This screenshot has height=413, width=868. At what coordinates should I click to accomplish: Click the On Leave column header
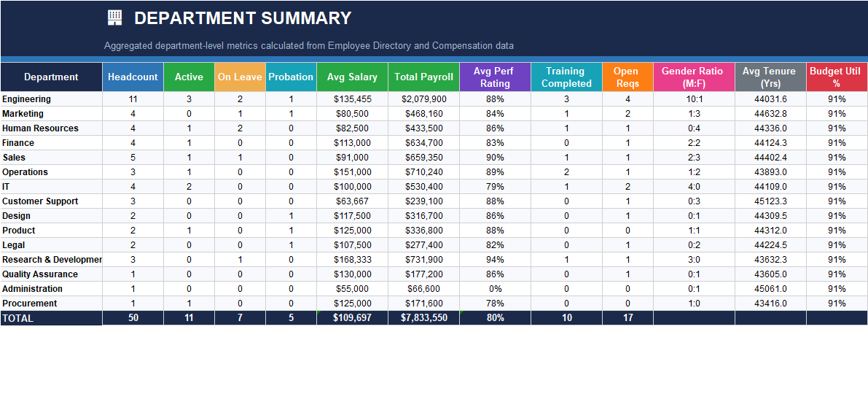click(x=240, y=77)
